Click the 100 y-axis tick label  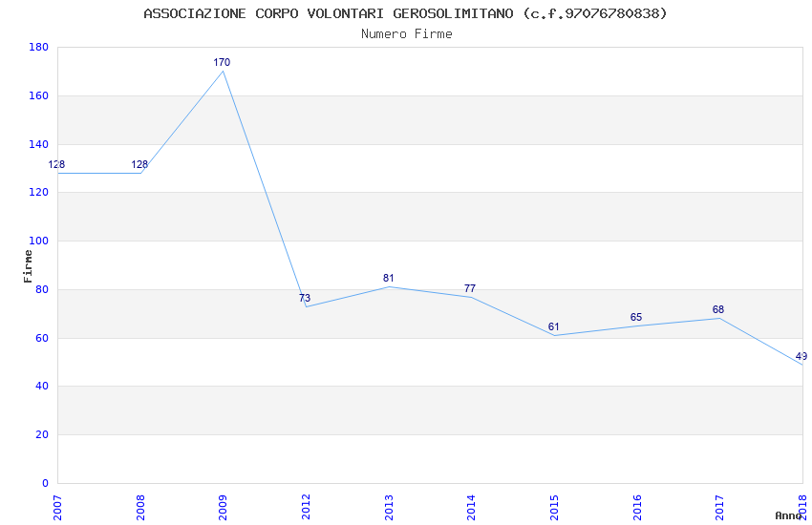39,241
